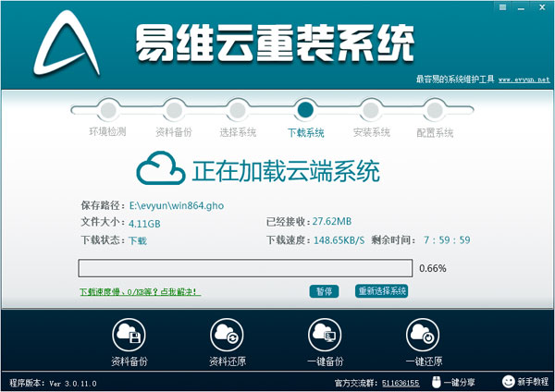Select the 环境检测 step circle
This screenshot has height=392, width=555.
[x=108, y=110]
